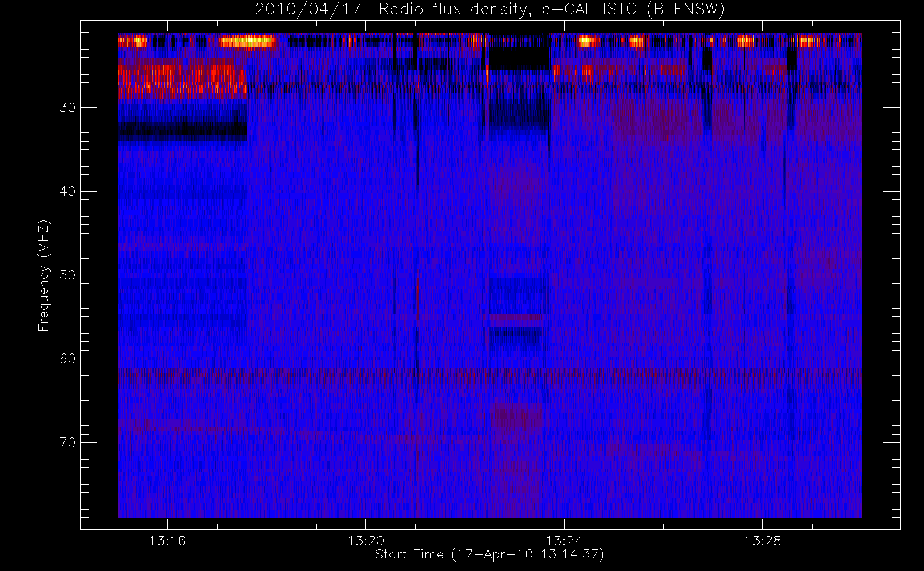The width and height of the screenshot is (924, 571).
Task: Click the 'Start Time (17-Apr-10 13:14:37)' label
Action: [x=489, y=554]
